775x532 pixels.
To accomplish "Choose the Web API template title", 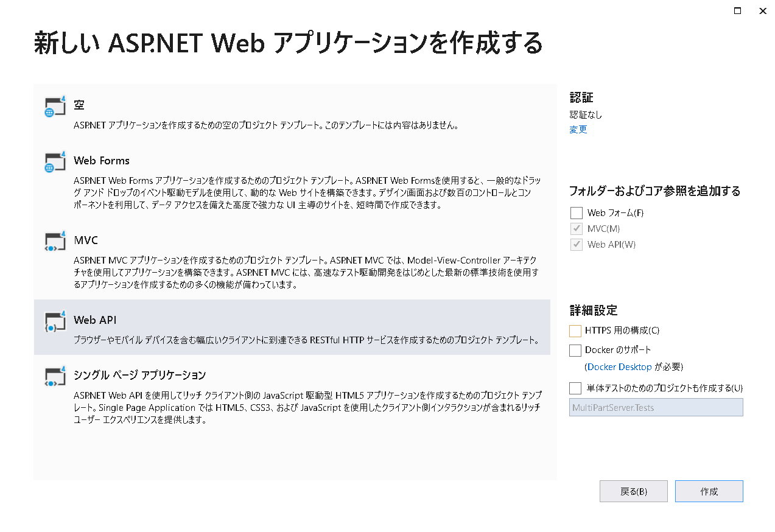I will tap(95, 320).
